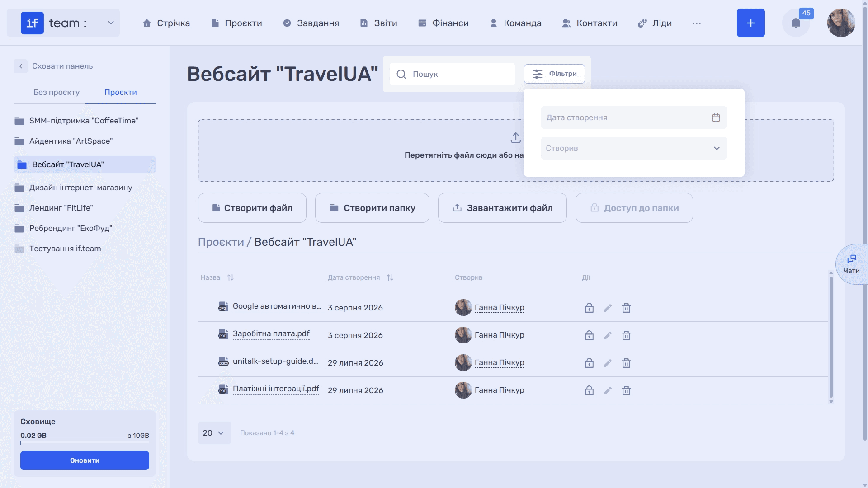Click the storage usage progress bar

tap(85, 443)
